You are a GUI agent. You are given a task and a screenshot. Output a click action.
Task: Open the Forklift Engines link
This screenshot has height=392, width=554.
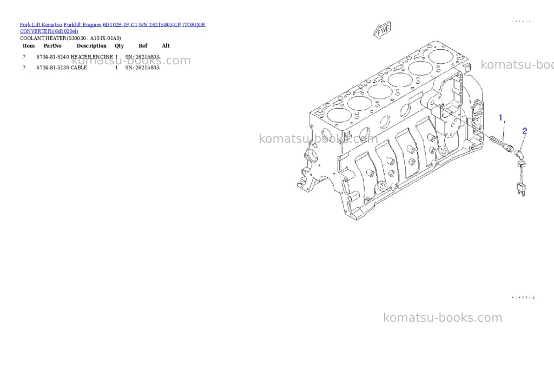[x=82, y=25]
